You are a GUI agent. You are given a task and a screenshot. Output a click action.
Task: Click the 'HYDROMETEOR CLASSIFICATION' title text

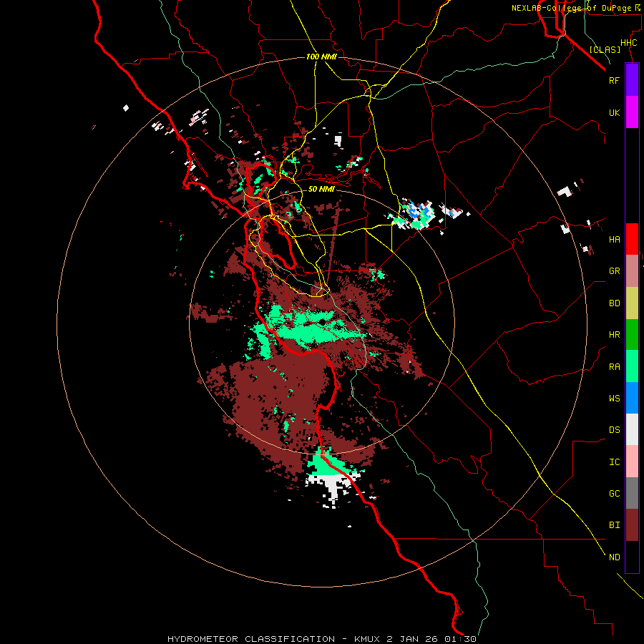coord(251,639)
